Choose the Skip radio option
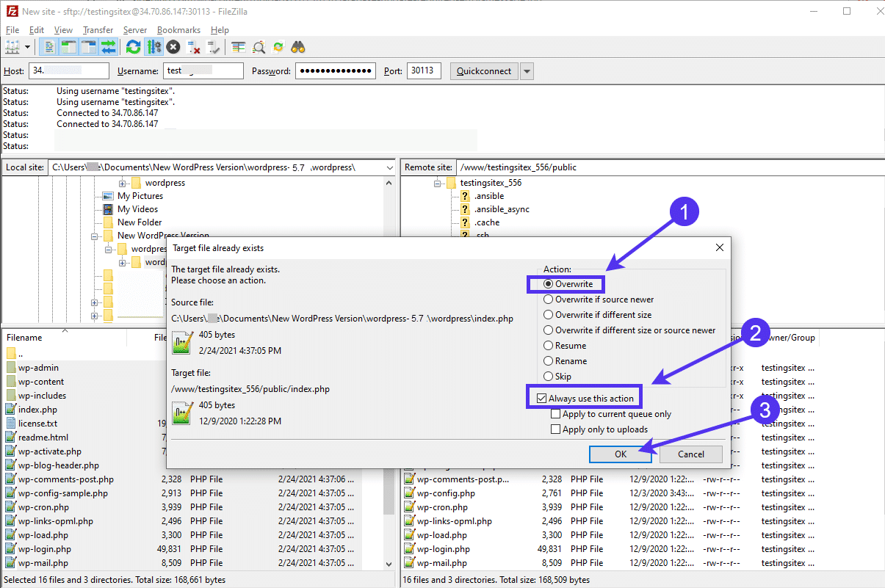 [x=549, y=377]
